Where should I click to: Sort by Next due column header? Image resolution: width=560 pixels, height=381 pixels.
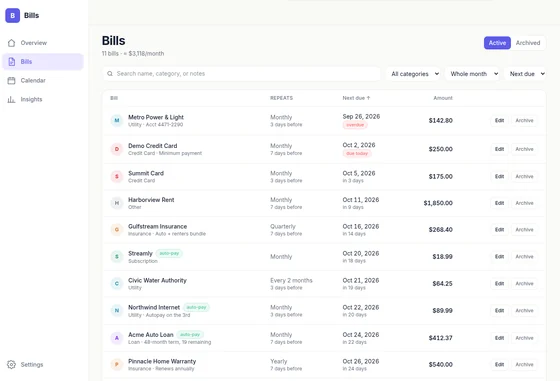tap(356, 98)
